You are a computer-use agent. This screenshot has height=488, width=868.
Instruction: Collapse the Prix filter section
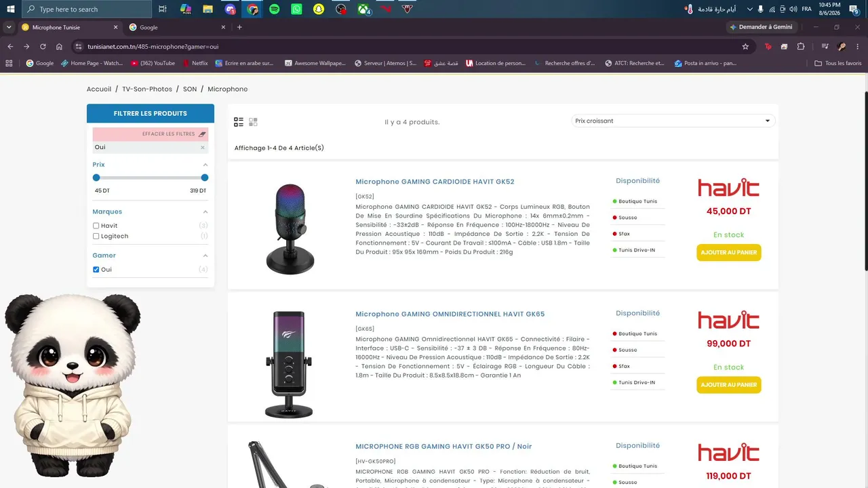click(x=205, y=165)
